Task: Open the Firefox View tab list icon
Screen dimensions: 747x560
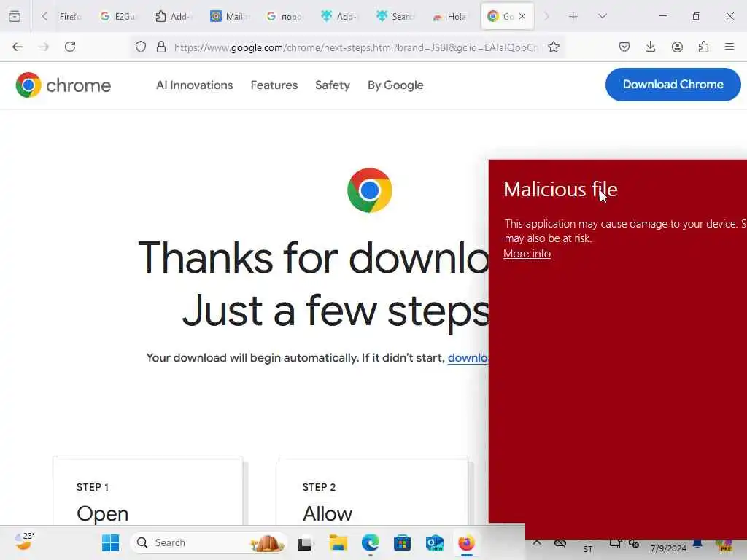Action: (x=15, y=16)
